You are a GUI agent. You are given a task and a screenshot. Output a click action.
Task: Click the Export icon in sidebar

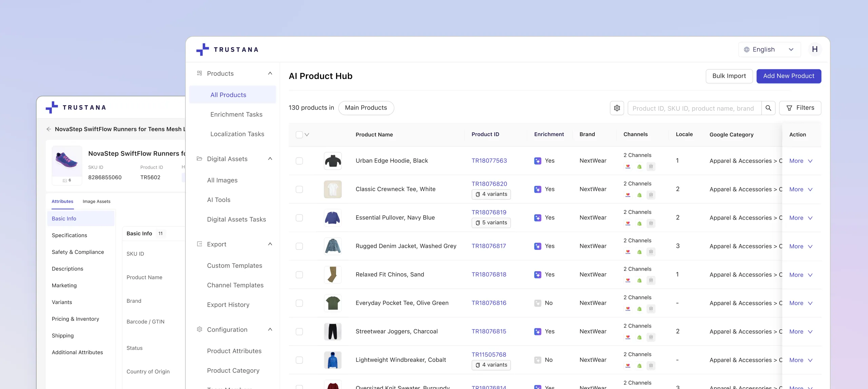pyautogui.click(x=199, y=244)
